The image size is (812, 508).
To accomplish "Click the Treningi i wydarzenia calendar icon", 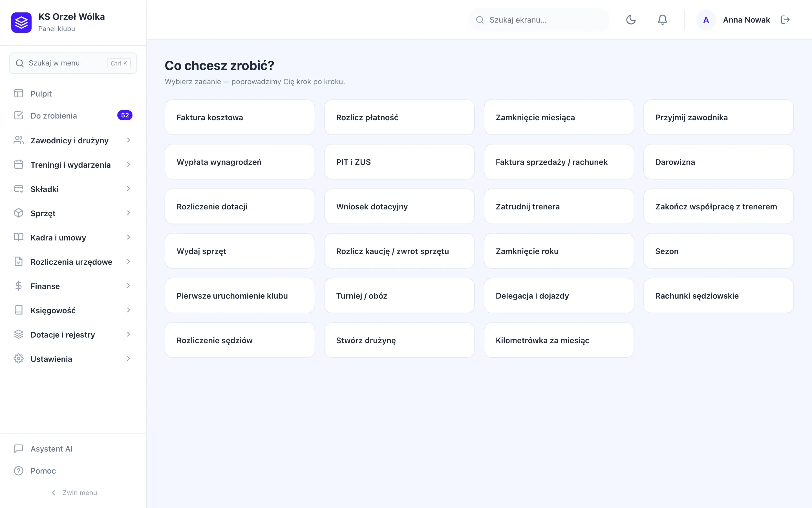I will tap(18, 165).
